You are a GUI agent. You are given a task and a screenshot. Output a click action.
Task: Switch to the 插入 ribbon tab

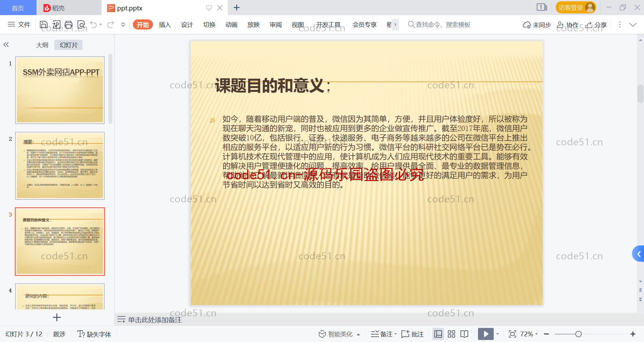[x=165, y=24]
